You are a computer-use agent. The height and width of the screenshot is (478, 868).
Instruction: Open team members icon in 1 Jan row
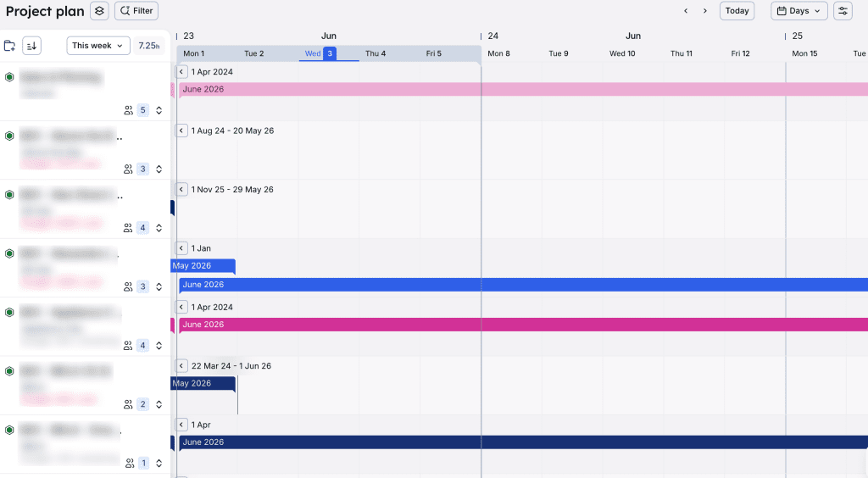(x=129, y=286)
